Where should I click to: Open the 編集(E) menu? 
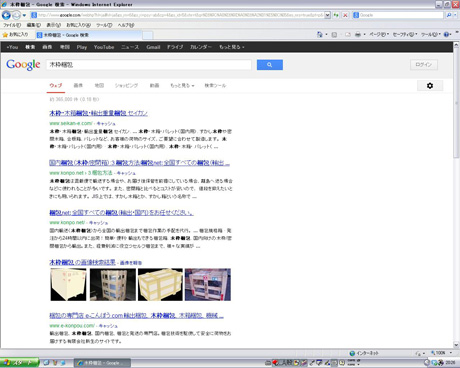(x=34, y=25)
